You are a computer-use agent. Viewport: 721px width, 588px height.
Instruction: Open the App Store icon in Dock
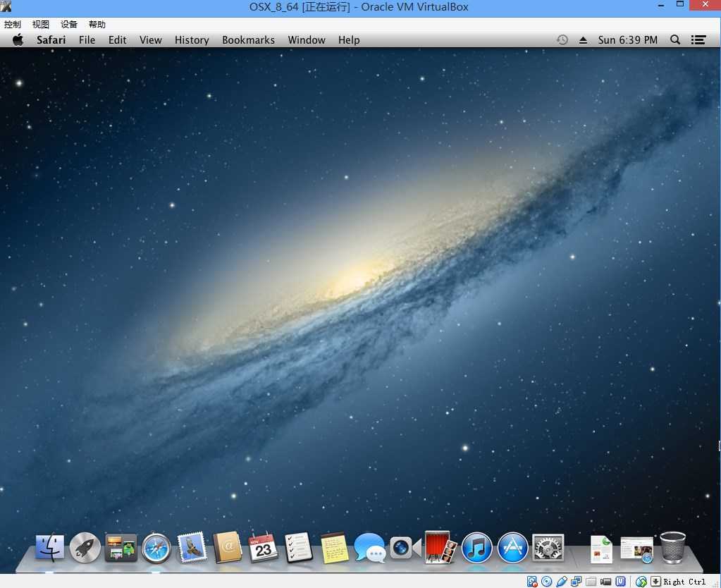512,548
